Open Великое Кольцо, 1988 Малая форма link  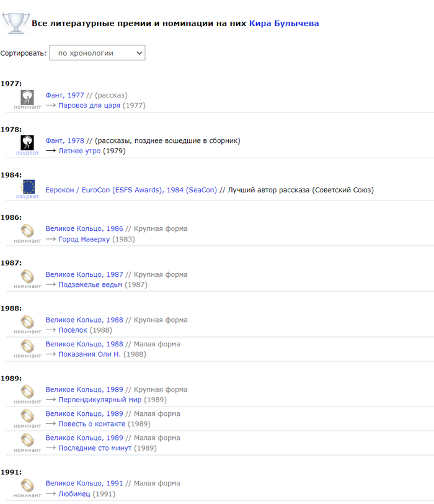pyautogui.click(x=84, y=344)
